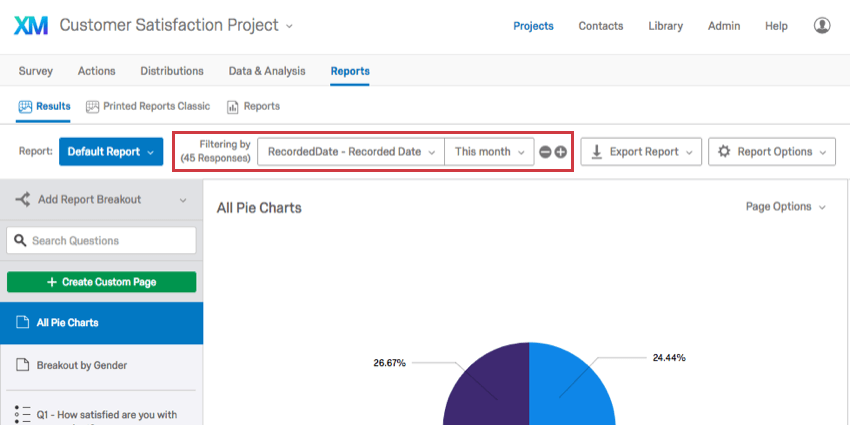Image resolution: width=850 pixels, height=425 pixels.
Task: Select the Q1 How satisfied question item
Action: [101, 415]
